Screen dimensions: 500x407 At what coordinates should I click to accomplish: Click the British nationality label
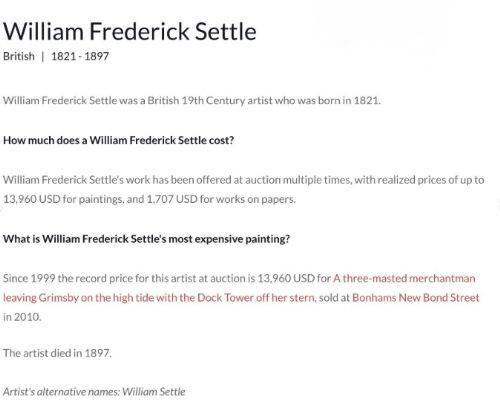[19, 56]
